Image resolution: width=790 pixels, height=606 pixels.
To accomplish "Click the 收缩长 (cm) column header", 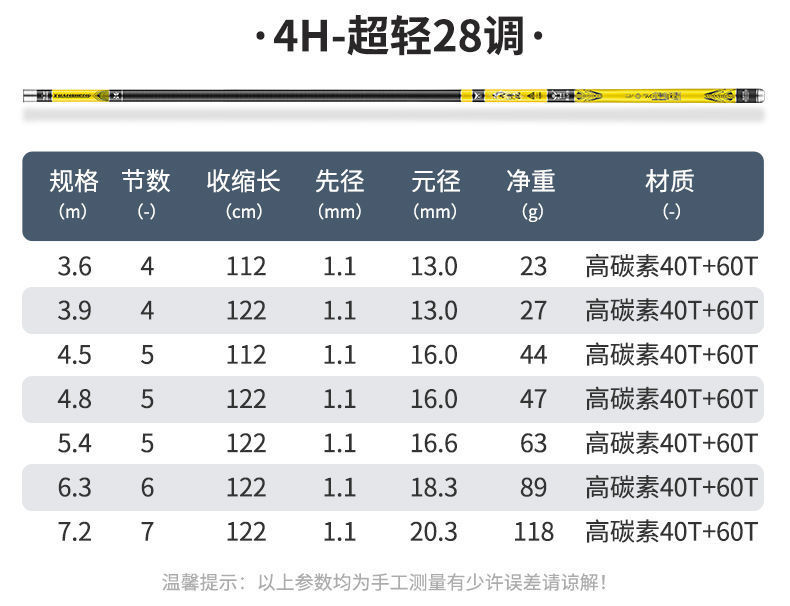I will (244, 194).
